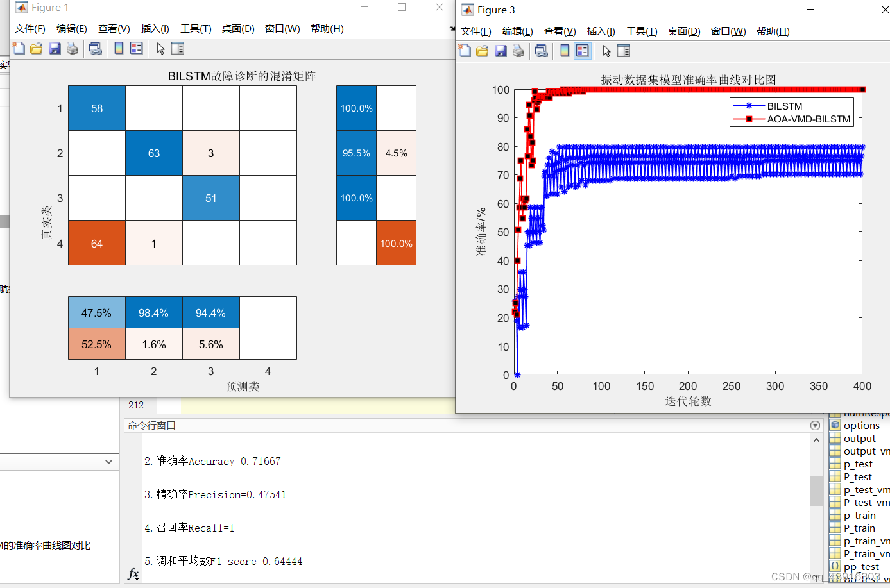Click the fx function browser icon
Image resolution: width=890 pixels, height=588 pixels.
pyautogui.click(x=133, y=575)
